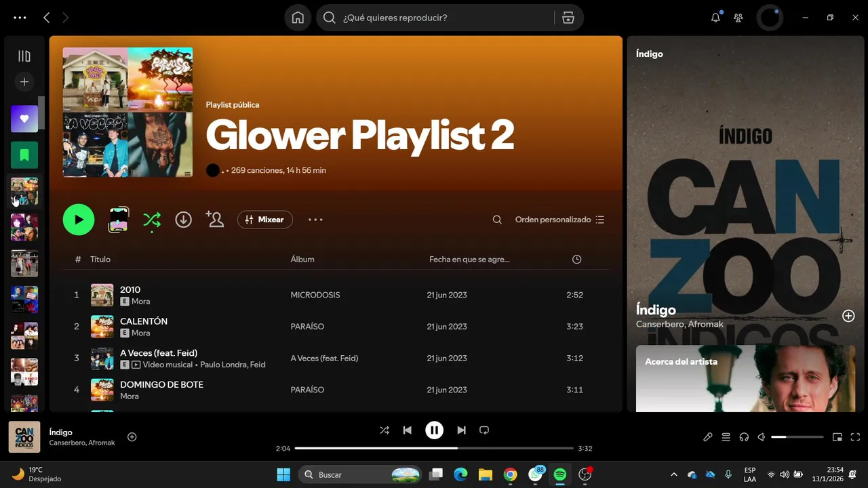Screen dimensions: 868x488
Task: Expand Your Library sidebar icon
Action: 24,56
